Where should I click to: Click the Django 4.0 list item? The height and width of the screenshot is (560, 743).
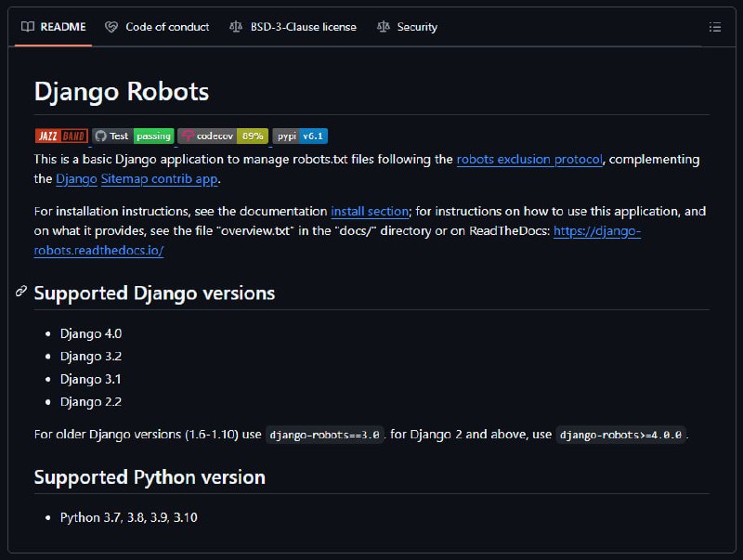coord(91,333)
